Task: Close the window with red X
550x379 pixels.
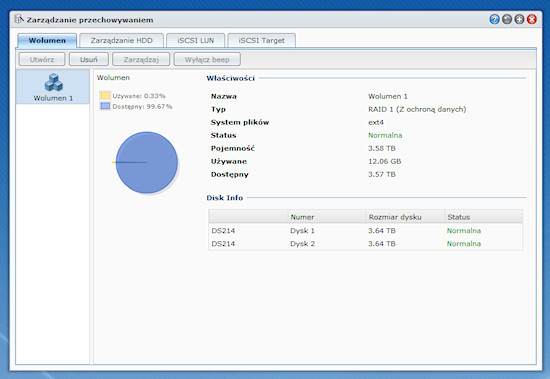Action: tap(532, 19)
